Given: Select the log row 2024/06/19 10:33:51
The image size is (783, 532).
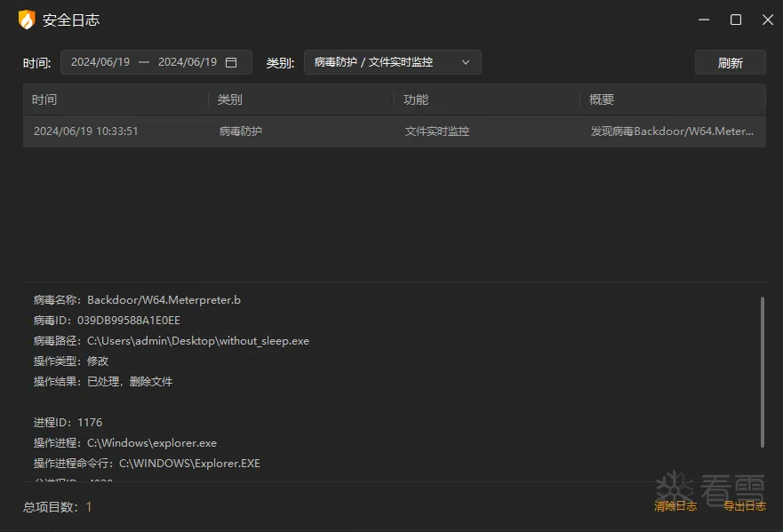Looking at the screenshot, I should coord(395,131).
